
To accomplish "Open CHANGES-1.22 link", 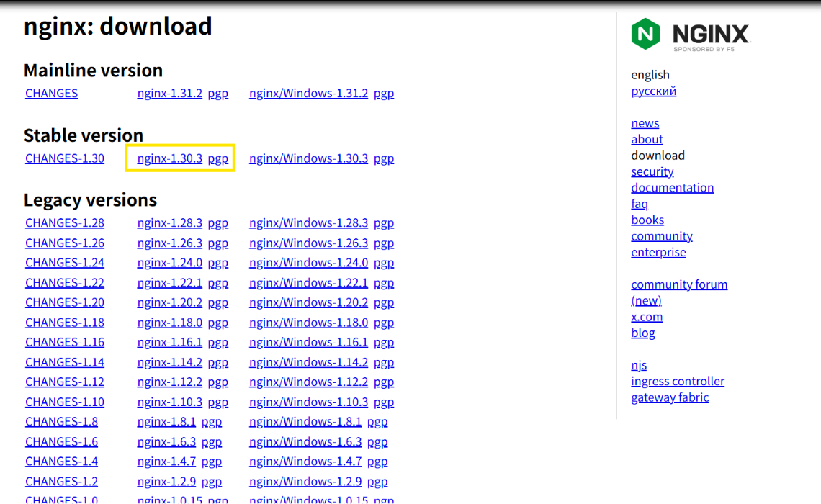I will (65, 283).
